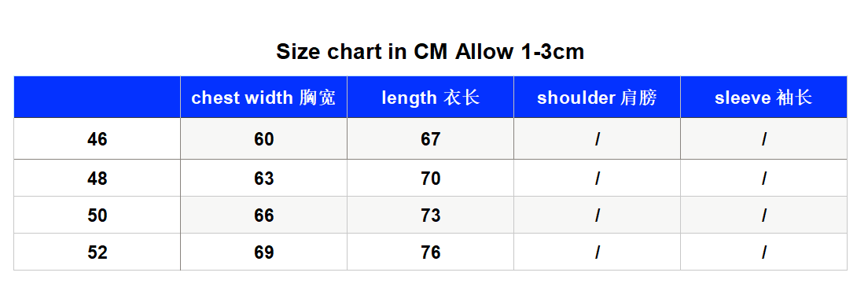868x302 pixels.
Task: Click the sleeve column header
Action: (763, 98)
